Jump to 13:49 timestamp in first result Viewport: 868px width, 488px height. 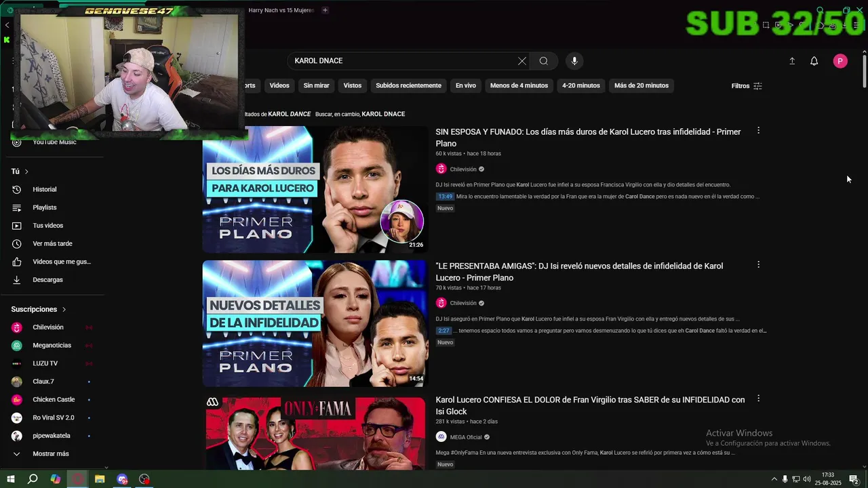(445, 197)
